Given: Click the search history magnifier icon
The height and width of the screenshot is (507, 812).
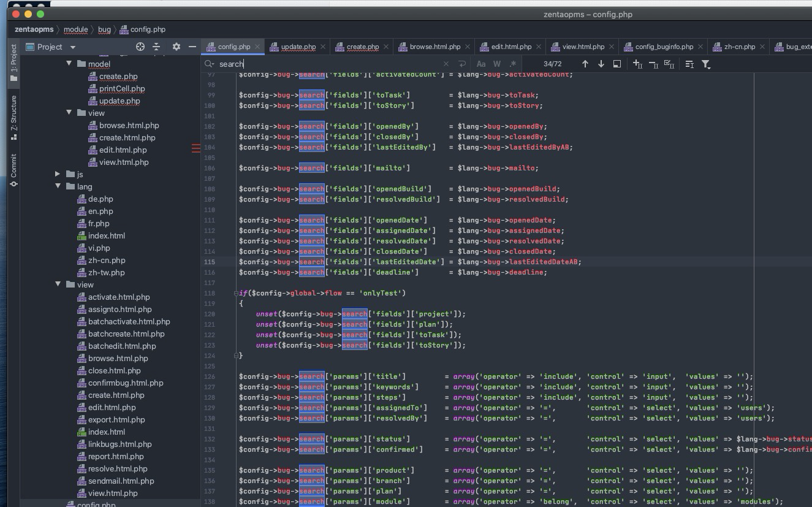Looking at the screenshot, I should pos(210,64).
